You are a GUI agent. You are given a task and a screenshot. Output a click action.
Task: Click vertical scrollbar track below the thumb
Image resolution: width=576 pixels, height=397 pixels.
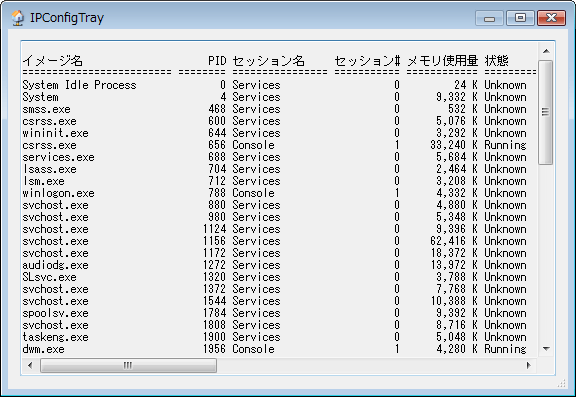click(546, 253)
